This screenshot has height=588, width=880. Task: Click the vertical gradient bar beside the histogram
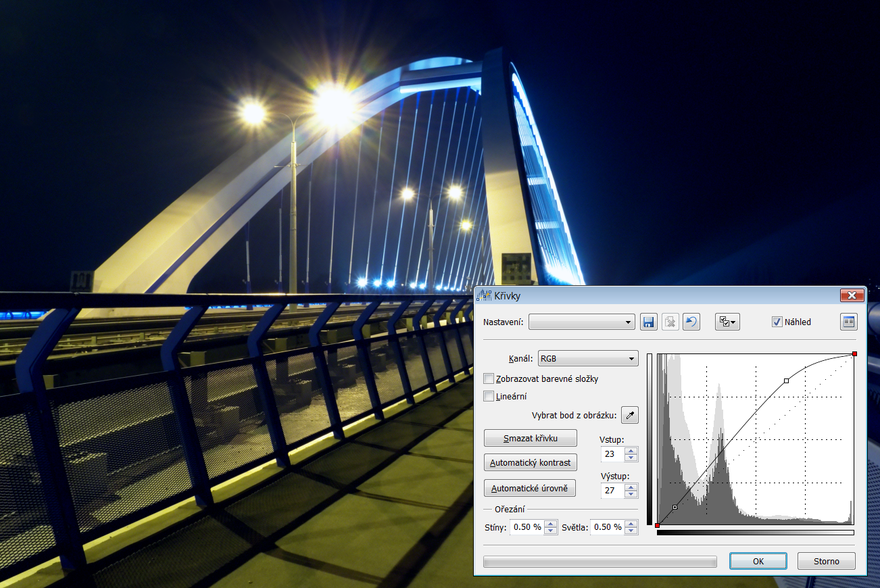click(x=650, y=439)
